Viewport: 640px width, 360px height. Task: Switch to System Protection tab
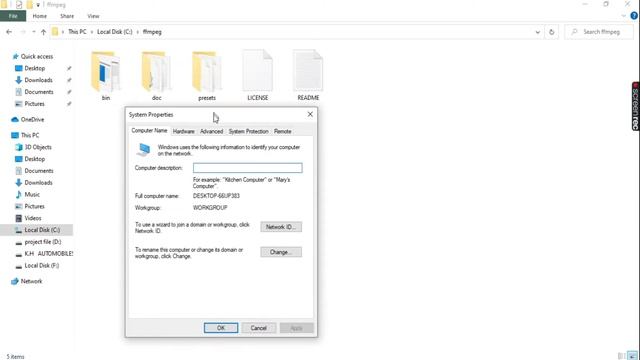pos(249,131)
